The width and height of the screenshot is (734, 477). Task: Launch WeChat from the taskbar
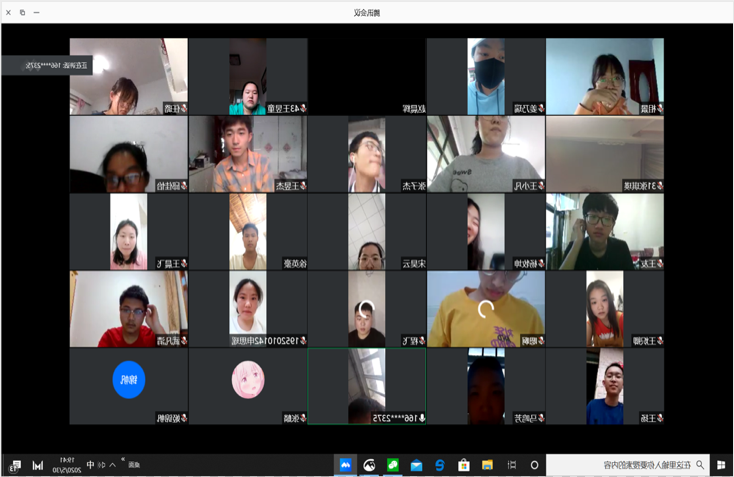pos(393,465)
